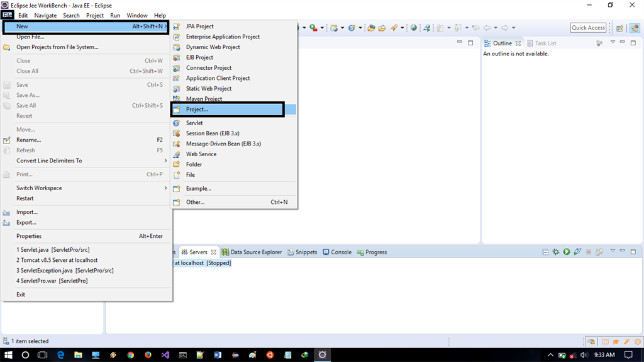
Task: Launch Microsoft Edge from taskbar
Action: tap(60, 355)
